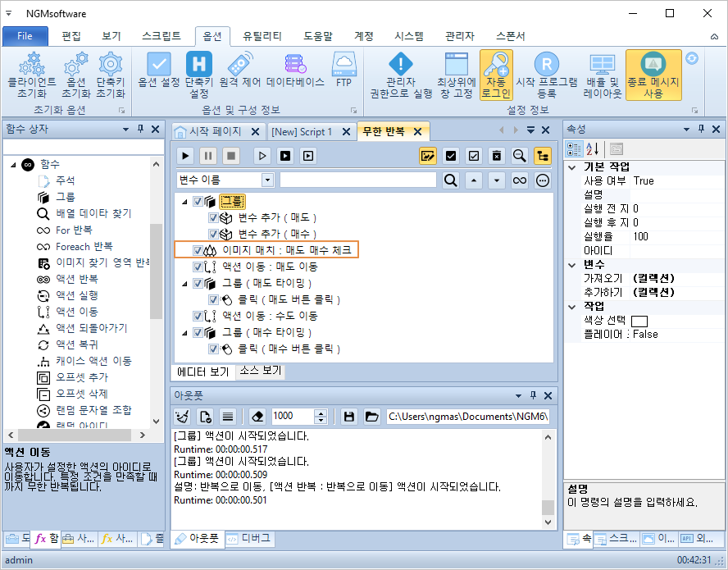Screen dimensions: 728x570
Task: Open the output folder icon
Action: (x=371, y=417)
